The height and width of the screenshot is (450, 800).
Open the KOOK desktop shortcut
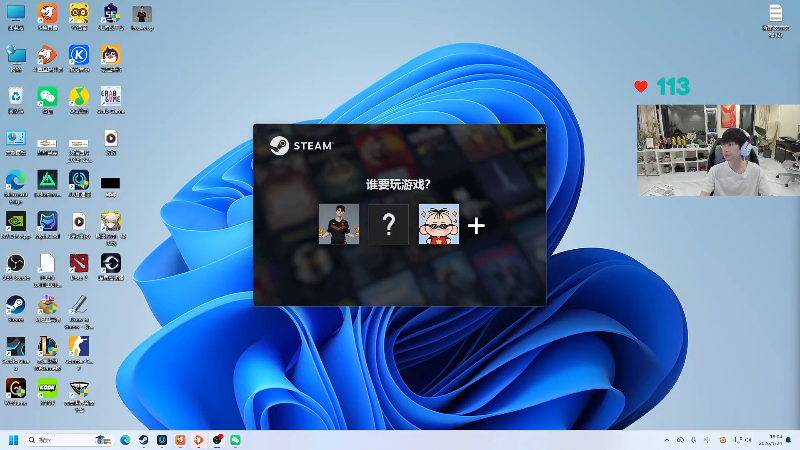47,392
